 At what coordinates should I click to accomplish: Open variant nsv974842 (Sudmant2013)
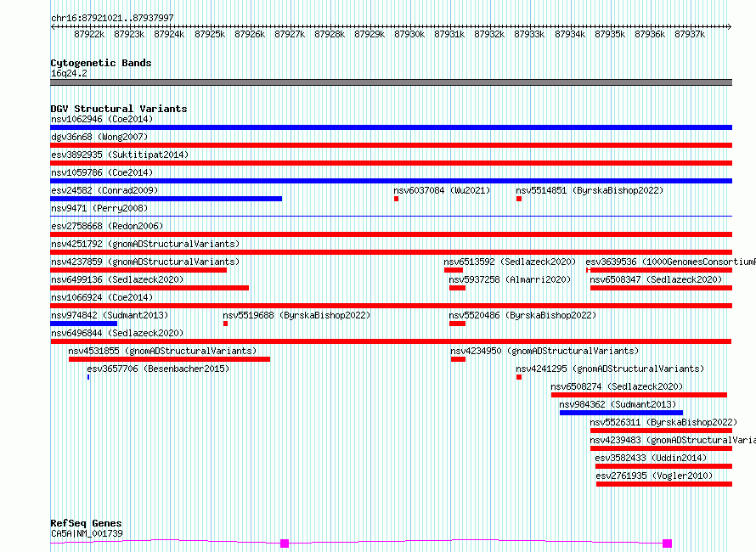coord(110,315)
